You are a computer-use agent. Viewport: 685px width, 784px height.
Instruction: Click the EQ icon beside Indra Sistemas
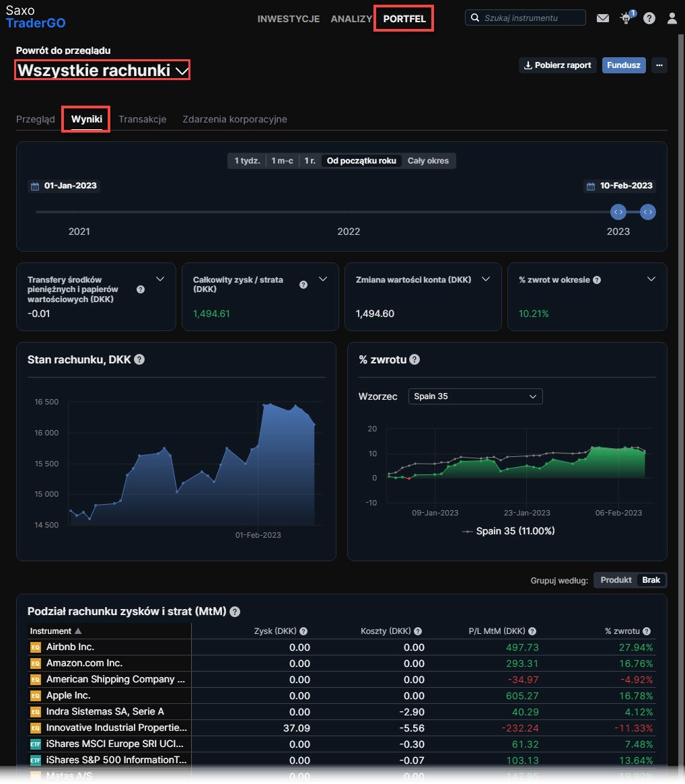(x=36, y=711)
